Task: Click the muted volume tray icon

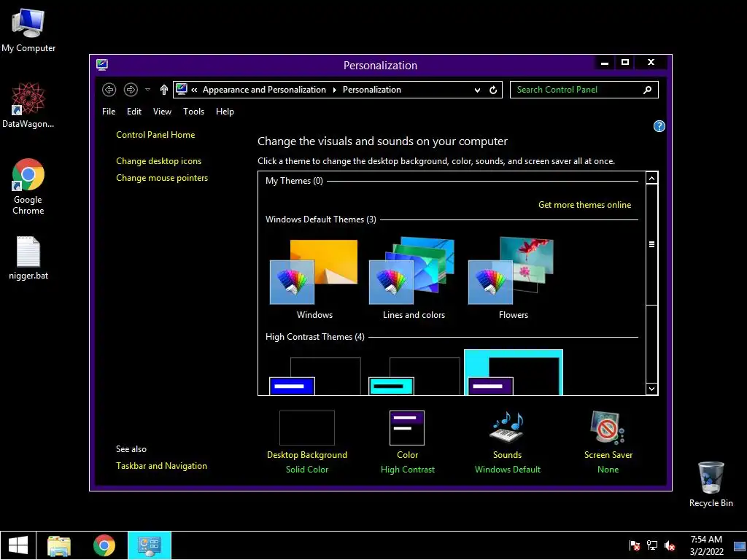Action: (x=670, y=545)
